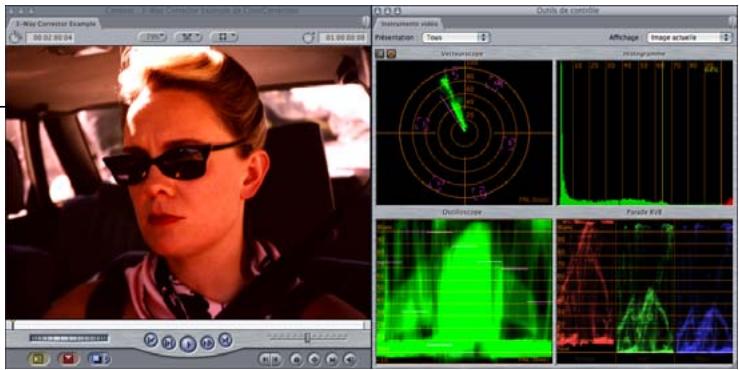The image size is (740, 370).
Task: Click the shuttle control in Canvas
Action: (x=69, y=338)
